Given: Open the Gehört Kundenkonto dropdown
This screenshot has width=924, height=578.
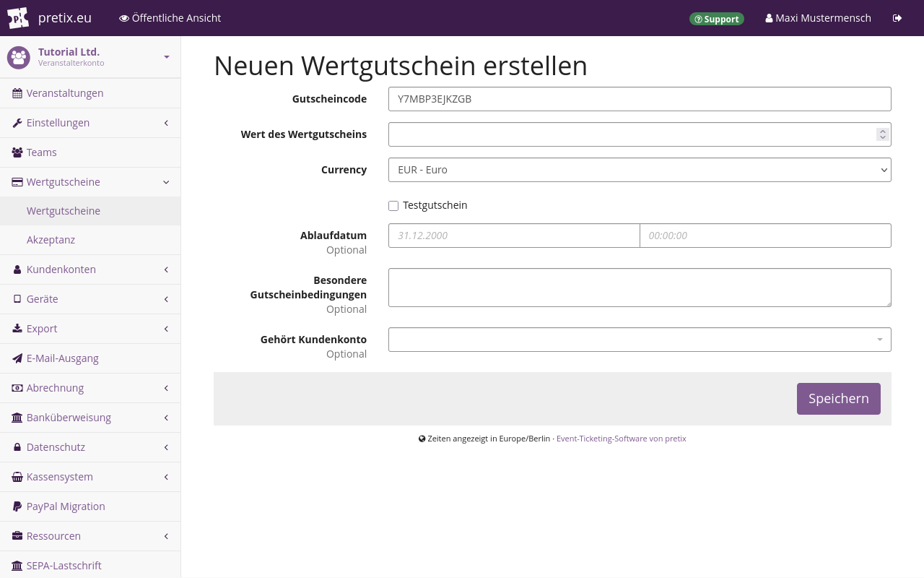Looking at the screenshot, I should pos(640,340).
